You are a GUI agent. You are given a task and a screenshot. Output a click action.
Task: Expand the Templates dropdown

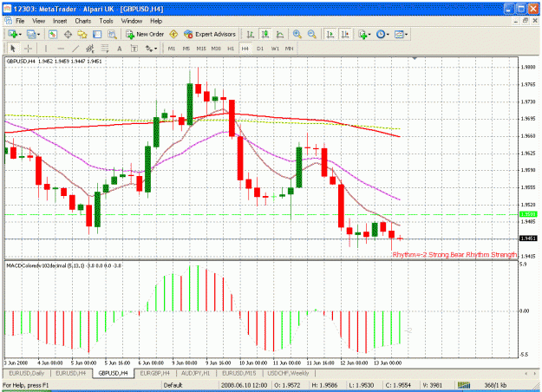tap(406, 34)
